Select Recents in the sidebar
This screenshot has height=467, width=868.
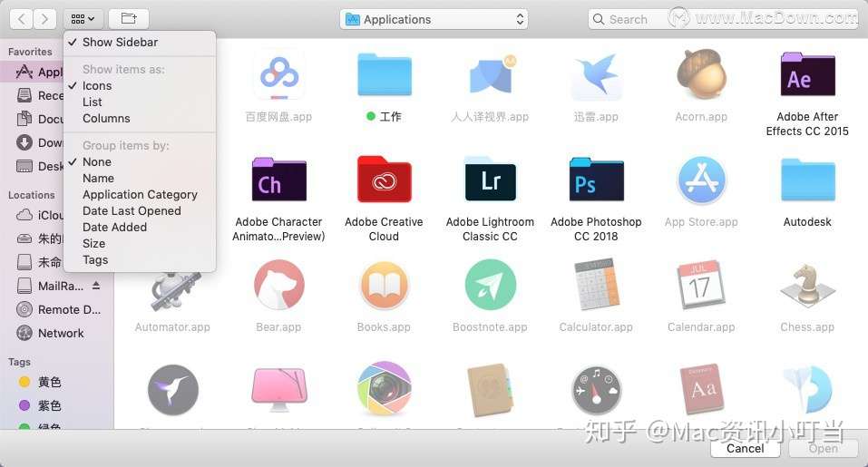[x=34, y=96]
